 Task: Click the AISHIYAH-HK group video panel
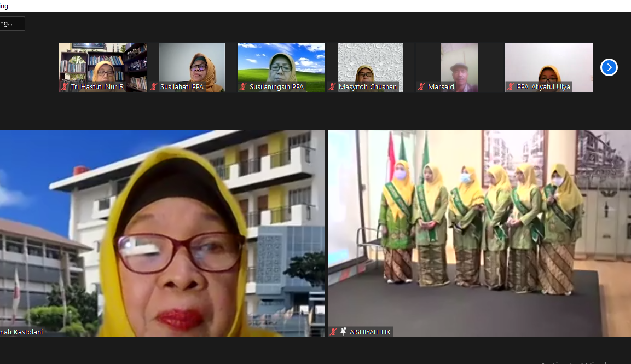(x=479, y=230)
